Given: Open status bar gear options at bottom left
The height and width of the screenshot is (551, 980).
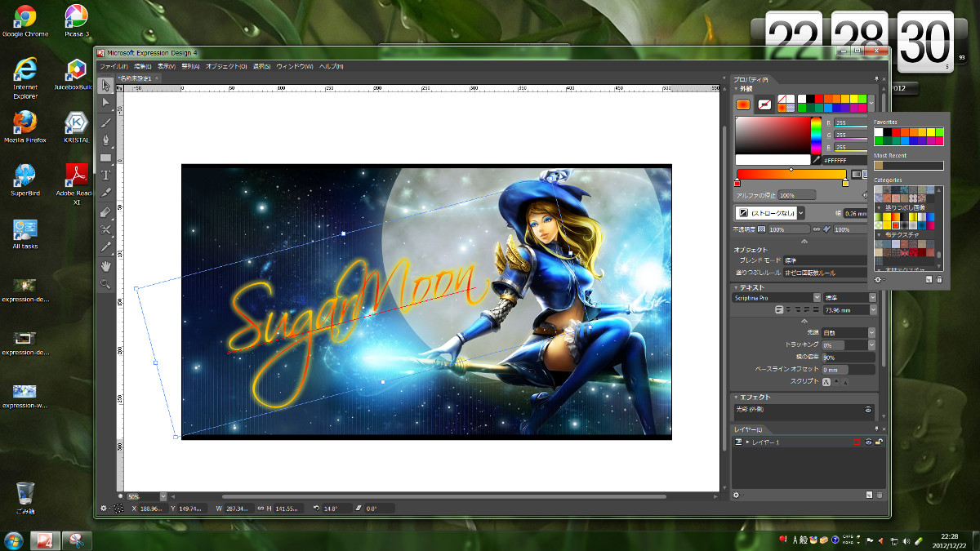Looking at the screenshot, I should pyautogui.click(x=105, y=508).
